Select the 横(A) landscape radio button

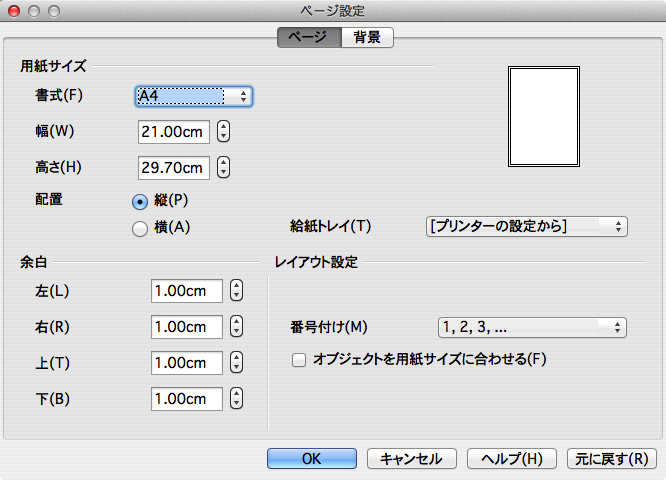click(140, 229)
